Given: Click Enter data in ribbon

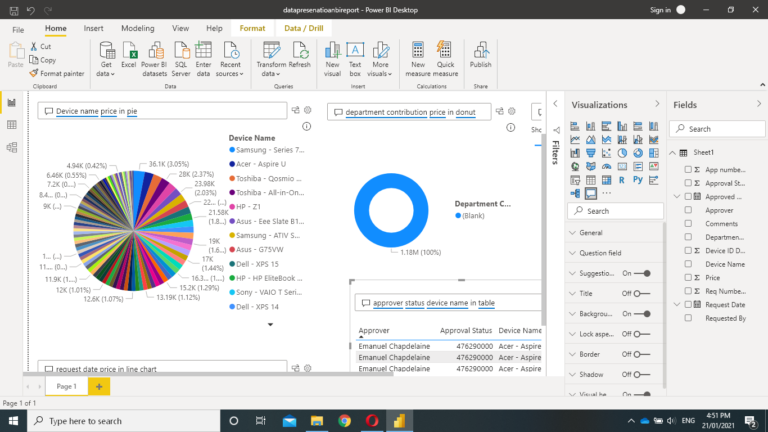Looking at the screenshot, I should pos(203,59).
